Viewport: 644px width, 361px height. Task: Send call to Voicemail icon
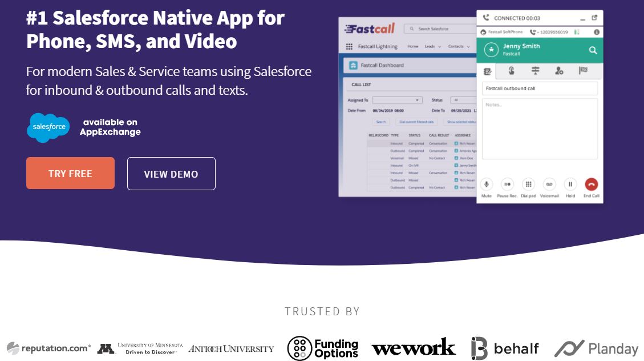pos(549,184)
